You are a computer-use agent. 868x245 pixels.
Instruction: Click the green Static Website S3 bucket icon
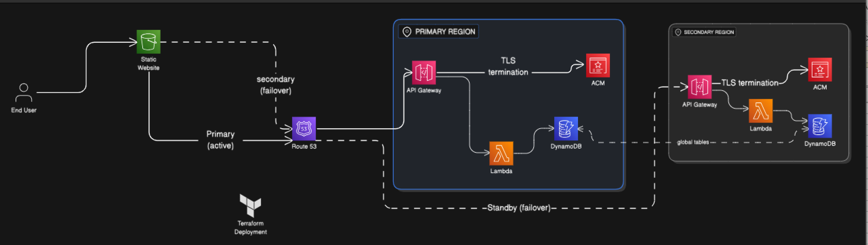click(148, 42)
